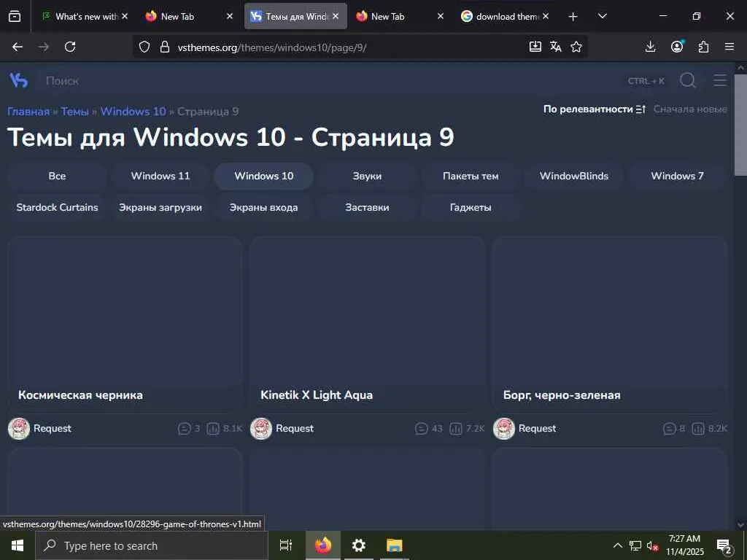The image size is (747, 560).
Task: Click taskbar clock 7:27 AM
Action: (684, 545)
